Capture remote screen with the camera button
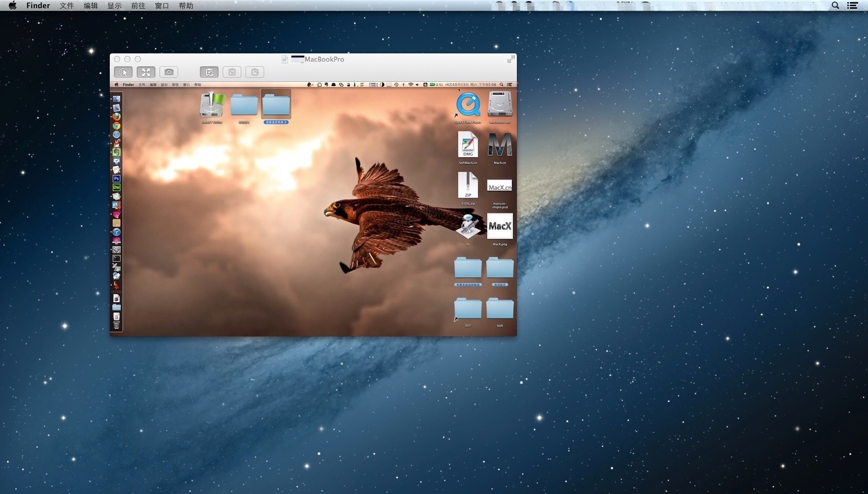The image size is (868, 494). click(x=169, y=72)
